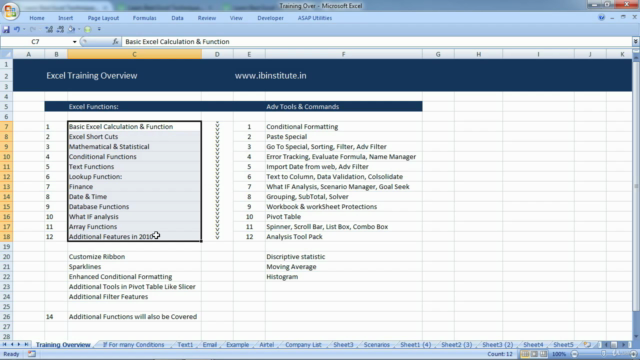
Task: Click the www.ibinstitute.in text
Action: 270,76
